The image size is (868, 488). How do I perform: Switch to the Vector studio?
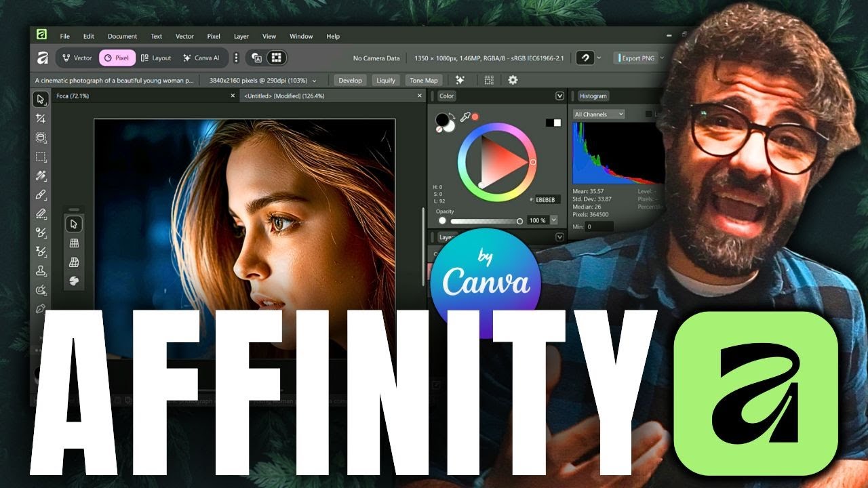tap(77, 58)
